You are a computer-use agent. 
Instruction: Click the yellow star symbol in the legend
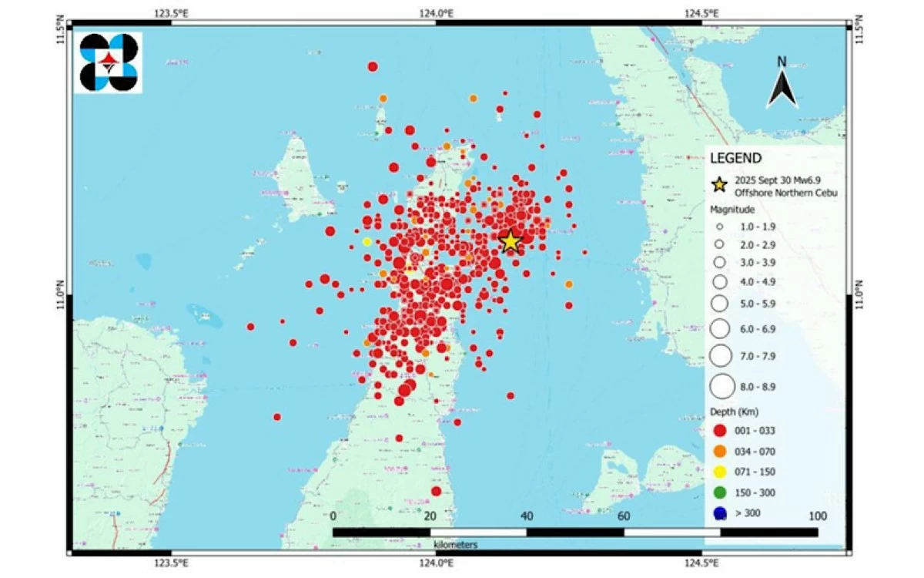point(719,185)
